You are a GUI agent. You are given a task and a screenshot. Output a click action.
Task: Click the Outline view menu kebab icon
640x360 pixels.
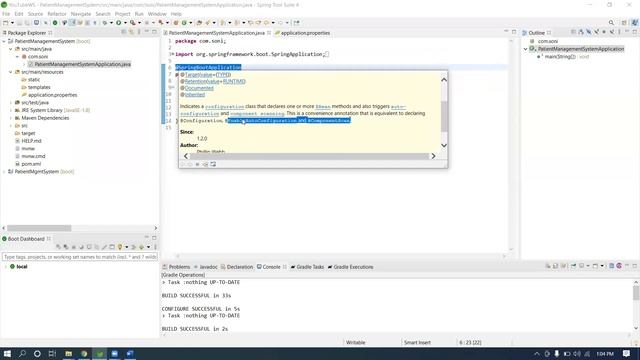point(619,32)
